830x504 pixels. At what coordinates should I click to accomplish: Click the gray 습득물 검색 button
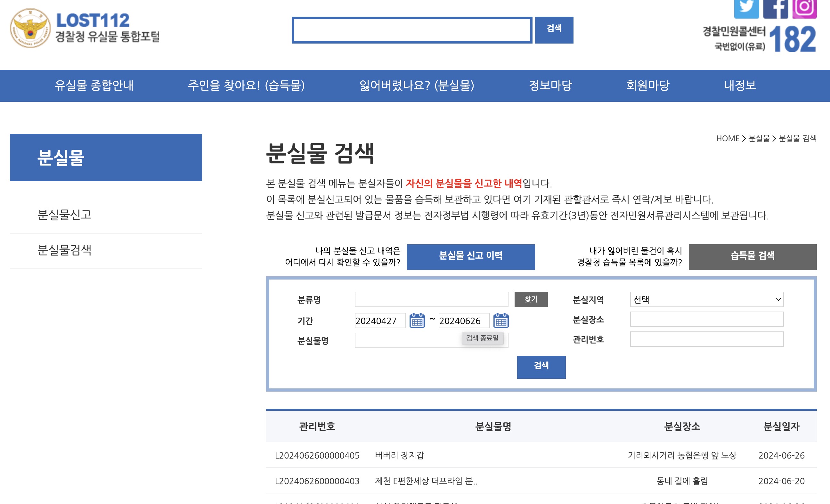pyautogui.click(x=752, y=257)
